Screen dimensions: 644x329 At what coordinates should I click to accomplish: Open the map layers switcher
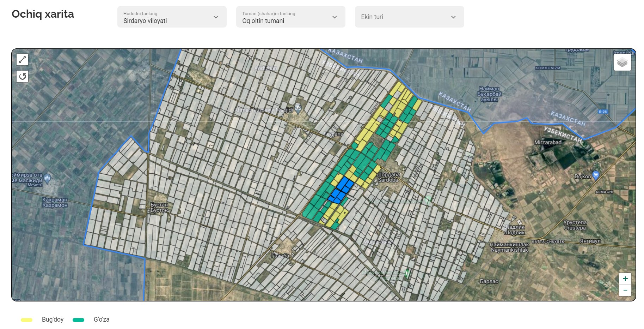point(622,62)
